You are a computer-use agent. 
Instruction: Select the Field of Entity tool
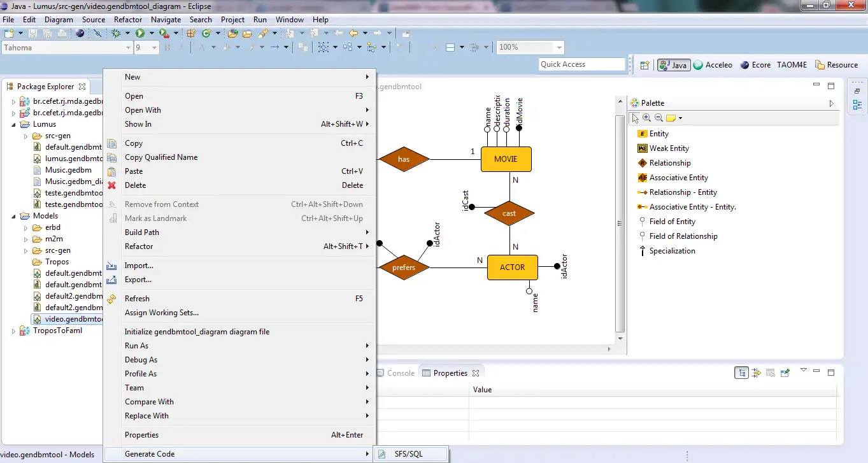667,222
